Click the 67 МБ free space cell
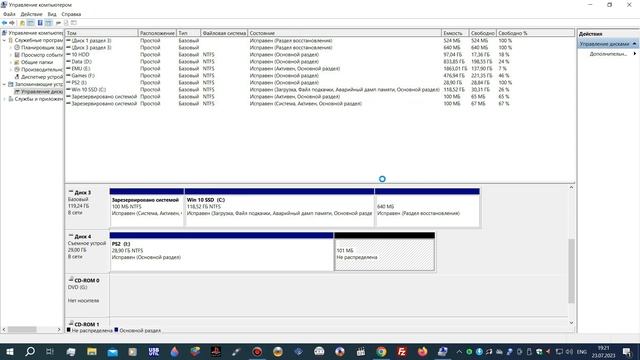The width and height of the screenshot is (640, 360). (x=478, y=103)
